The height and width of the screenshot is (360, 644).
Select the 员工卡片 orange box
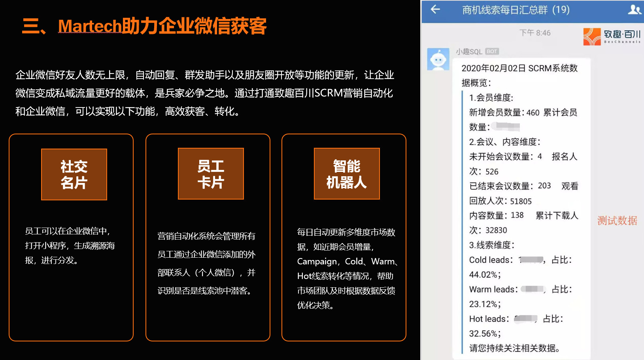(x=211, y=174)
